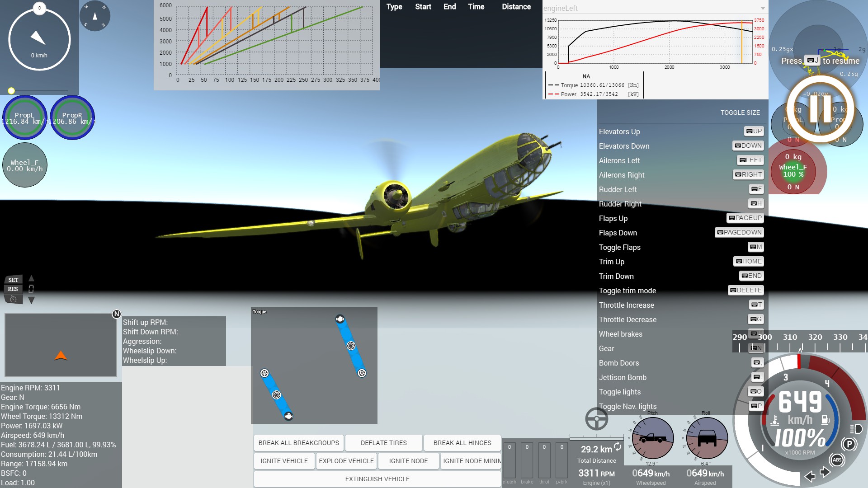
Task: Click the left turn signal arrow
Action: pos(810,476)
